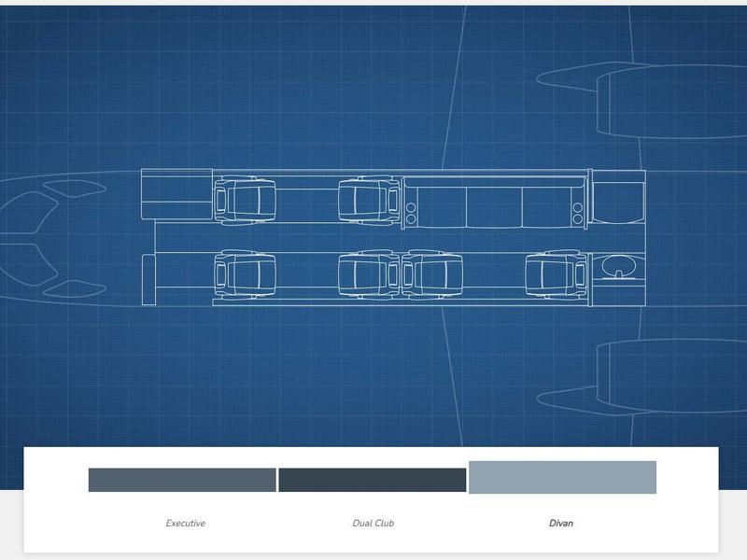Select the Executive layout bar

click(x=182, y=480)
